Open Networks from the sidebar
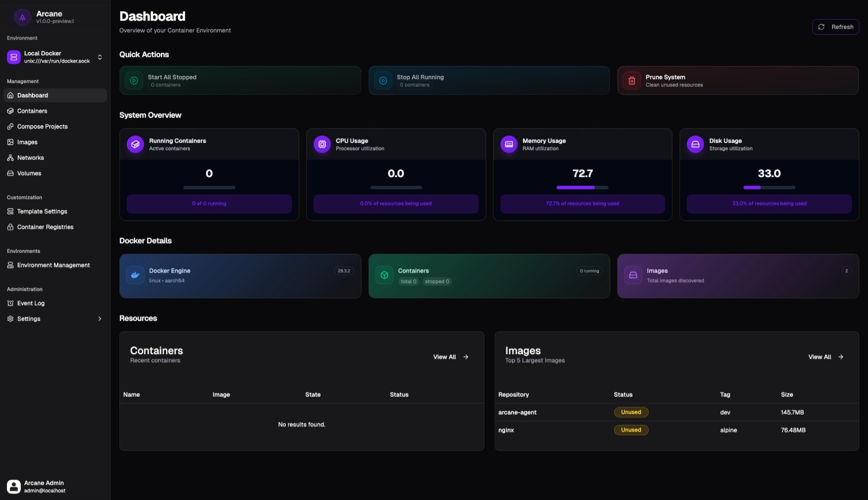 coord(30,157)
